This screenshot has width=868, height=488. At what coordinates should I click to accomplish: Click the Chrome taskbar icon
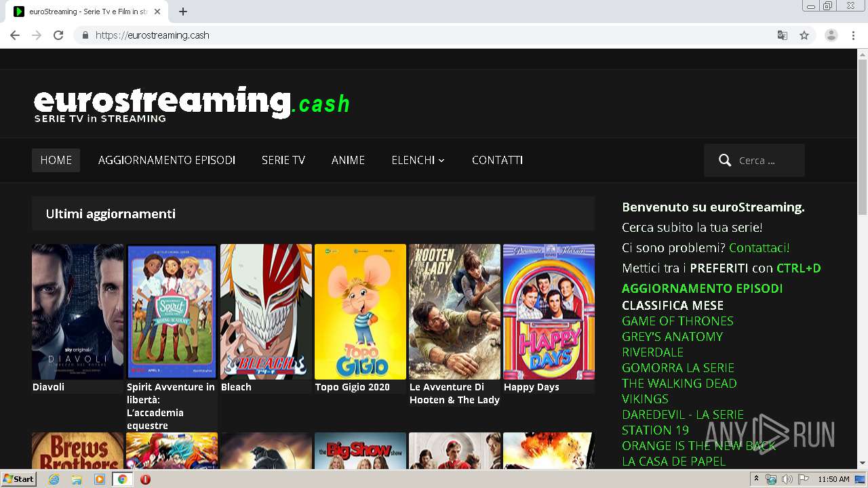pos(123,479)
